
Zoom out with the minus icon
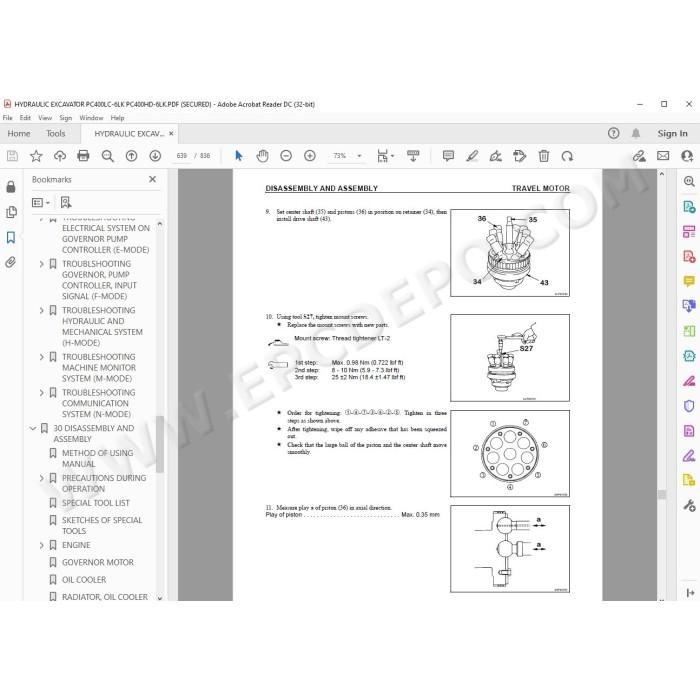coord(286,156)
